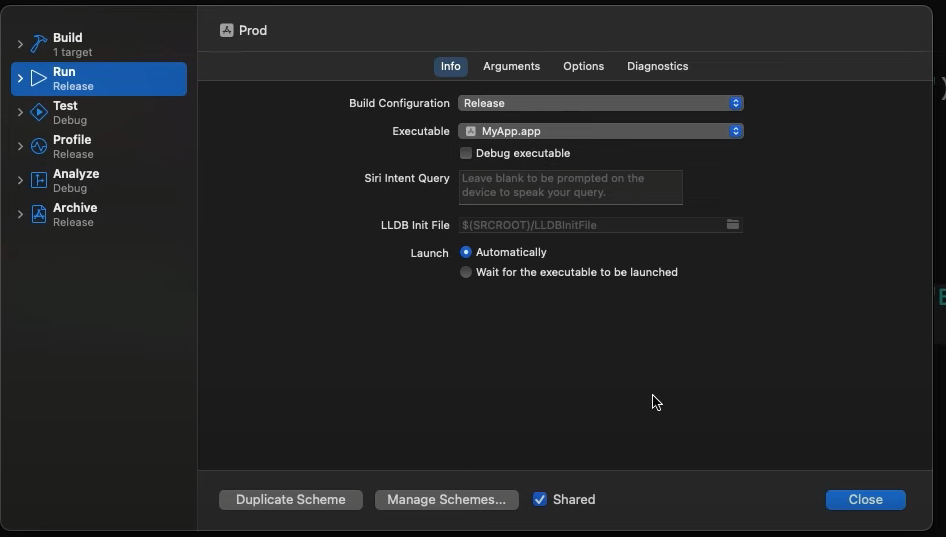Click the Prod scheme app icon
Viewport: 946px width, 537px height.
[x=227, y=30]
